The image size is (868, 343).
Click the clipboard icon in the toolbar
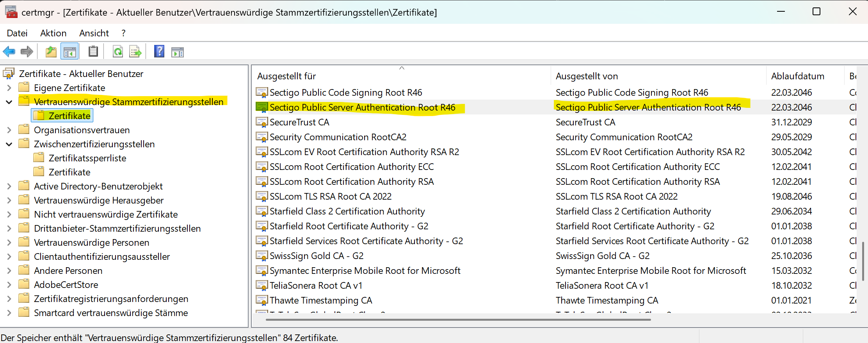coord(93,52)
